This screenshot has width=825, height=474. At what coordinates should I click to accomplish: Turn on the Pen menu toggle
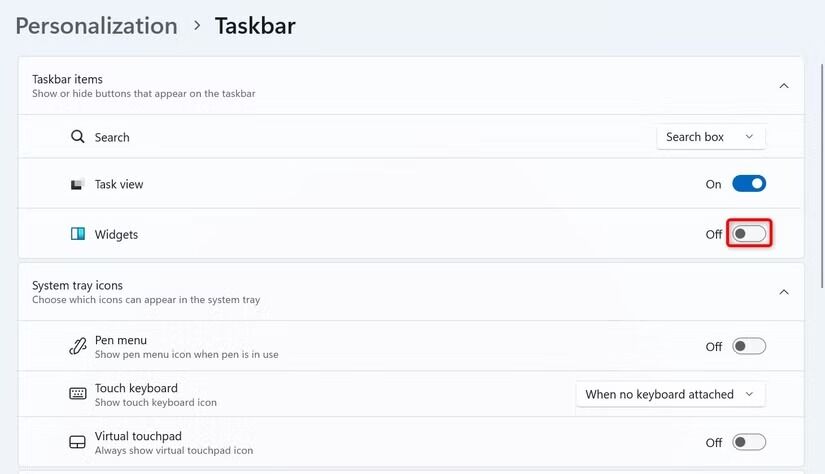[x=749, y=346]
